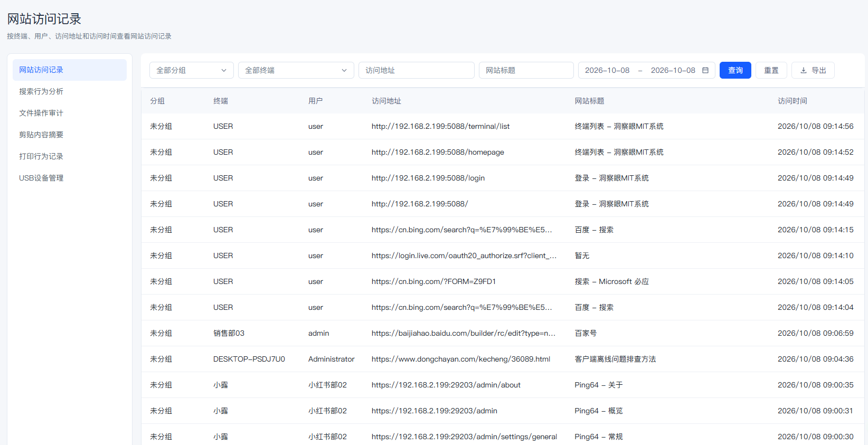The height and width of the screenshot is (445, 868).
Task: Click the baijiahao.baidu.com URL cell
Action: (464, 333)
